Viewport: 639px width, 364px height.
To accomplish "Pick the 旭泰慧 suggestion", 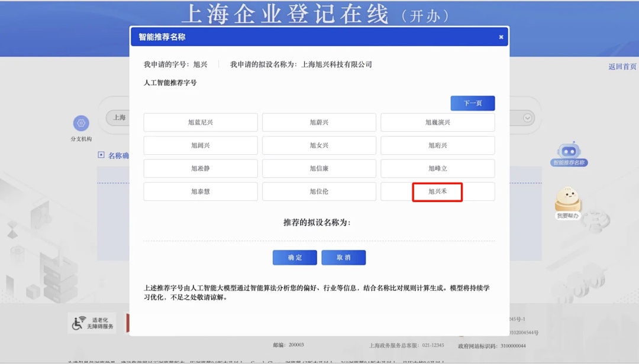I will (201, 191).
